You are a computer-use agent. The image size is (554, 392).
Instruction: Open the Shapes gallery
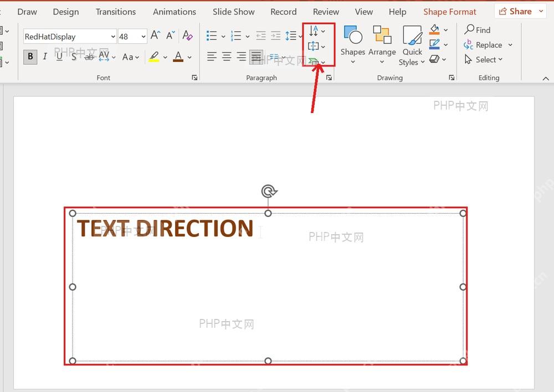(x=352, y=45)
